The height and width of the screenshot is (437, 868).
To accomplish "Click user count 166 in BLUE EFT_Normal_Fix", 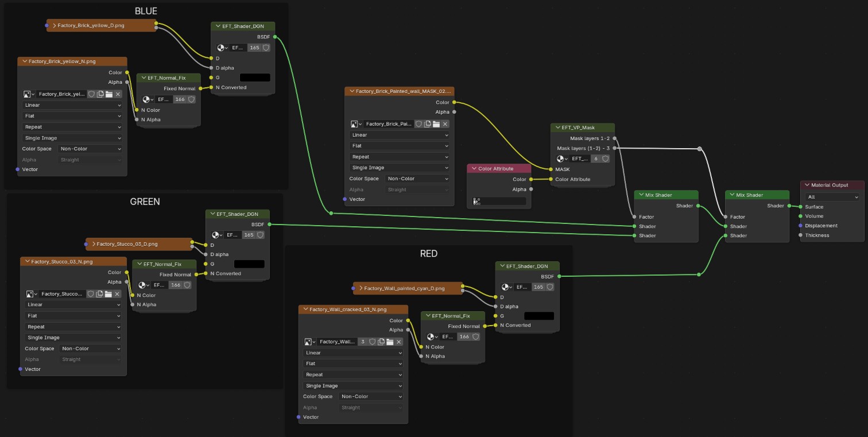I will [180, 99].
